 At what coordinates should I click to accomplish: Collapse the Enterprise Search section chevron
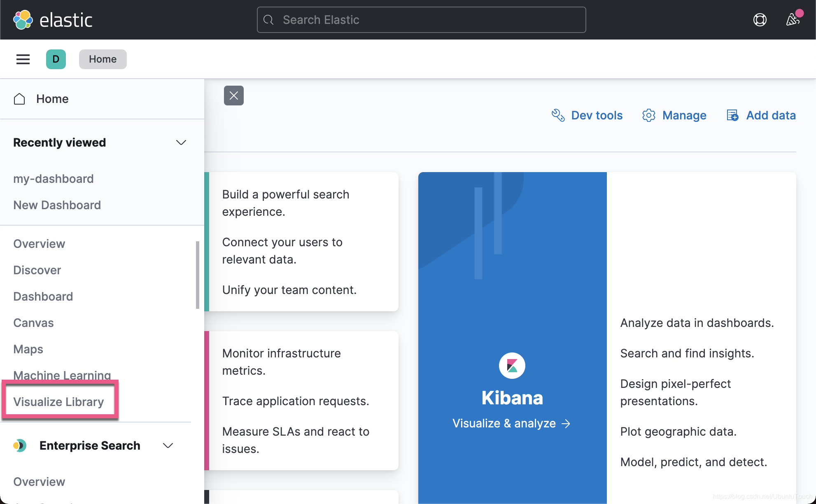click(x=168, y=446)
